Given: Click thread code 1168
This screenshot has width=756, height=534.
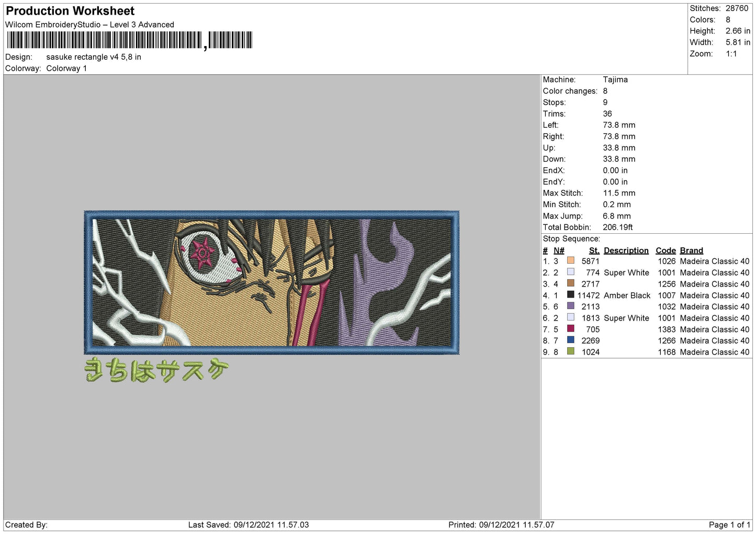Looking at the screenshot, I should click(667, 353).
